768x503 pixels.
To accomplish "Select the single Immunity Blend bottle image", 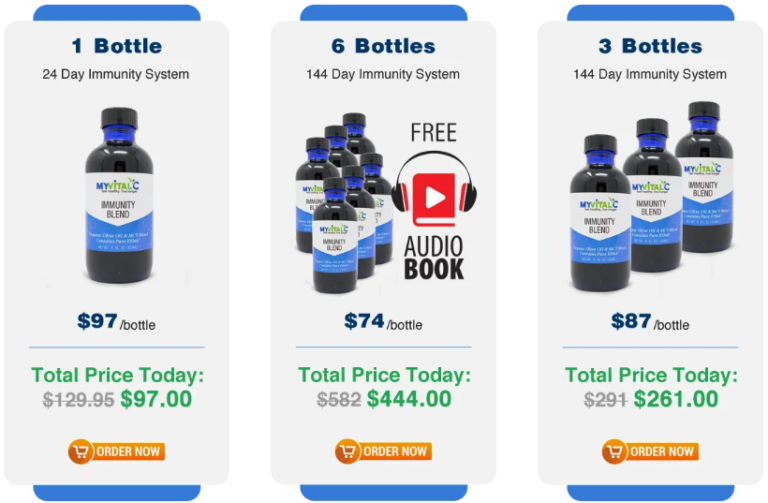I will [x=119, y=195].
